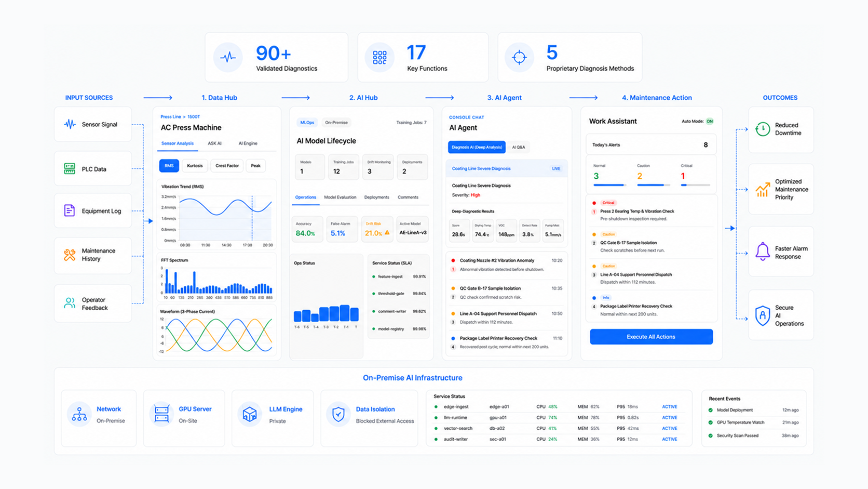The image size is (868, 489).
Task: Select the RMS metric chip
Action: pos(169,166)
